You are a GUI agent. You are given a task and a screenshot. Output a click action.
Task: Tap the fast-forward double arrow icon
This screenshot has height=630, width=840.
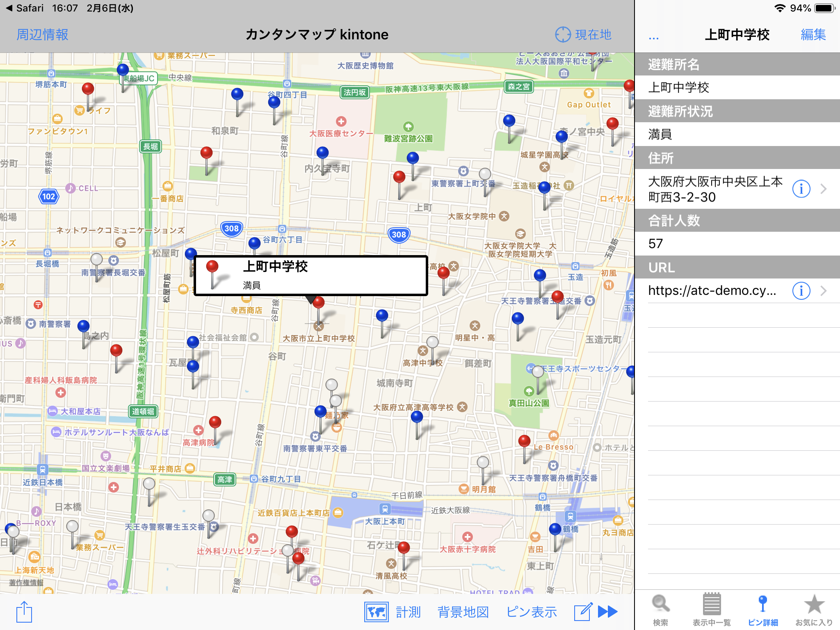[x=608, y=612]
